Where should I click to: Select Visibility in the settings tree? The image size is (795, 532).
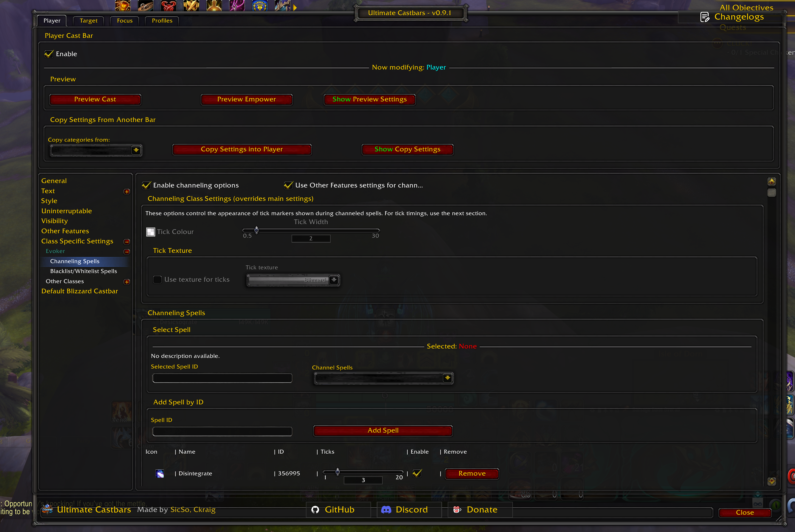pyautogui.click(x=55, y=221)
